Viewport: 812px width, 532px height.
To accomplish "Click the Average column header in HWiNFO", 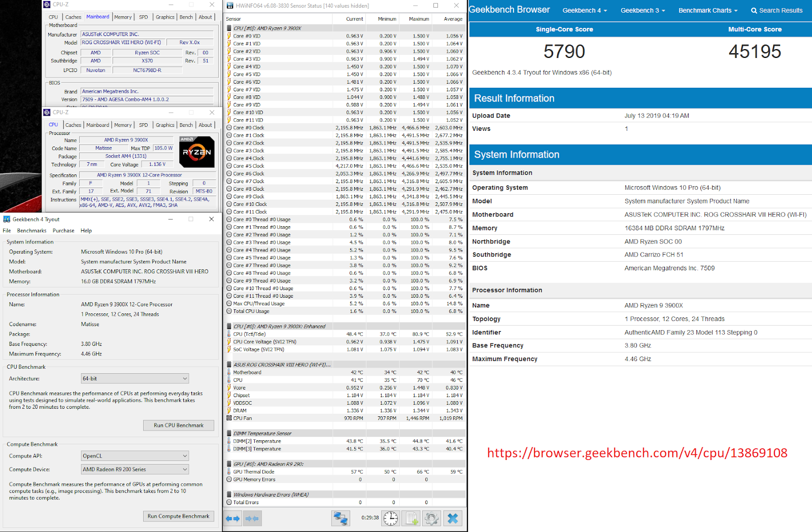I will pos(449,19).
